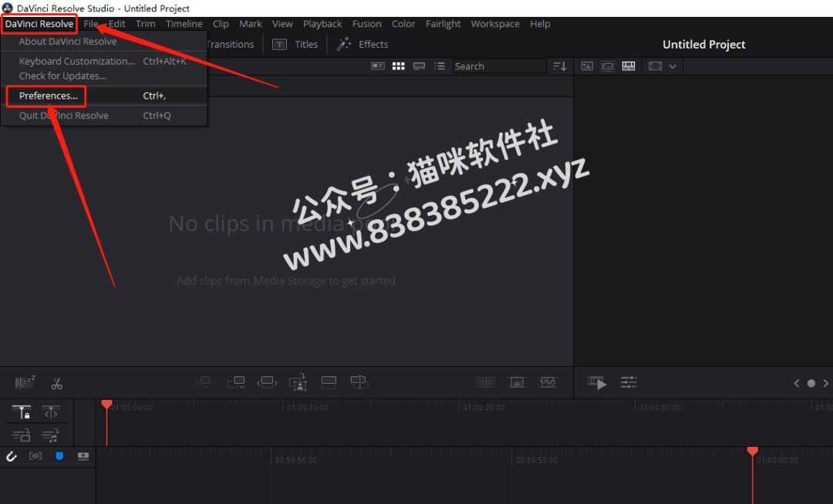Click the audio-track options icon with note

(x=51, y=435)
